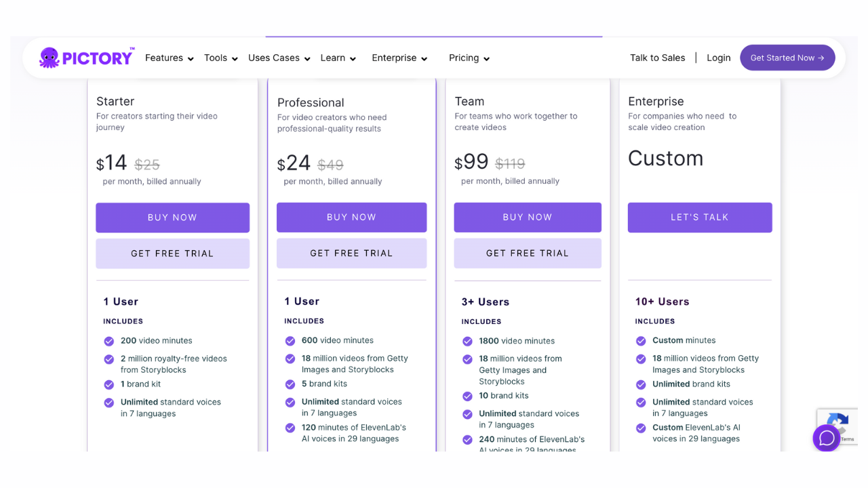Viewport: 868px width, 488px height.
Task: Expand the Features dropdown menu
Action: 169,58
